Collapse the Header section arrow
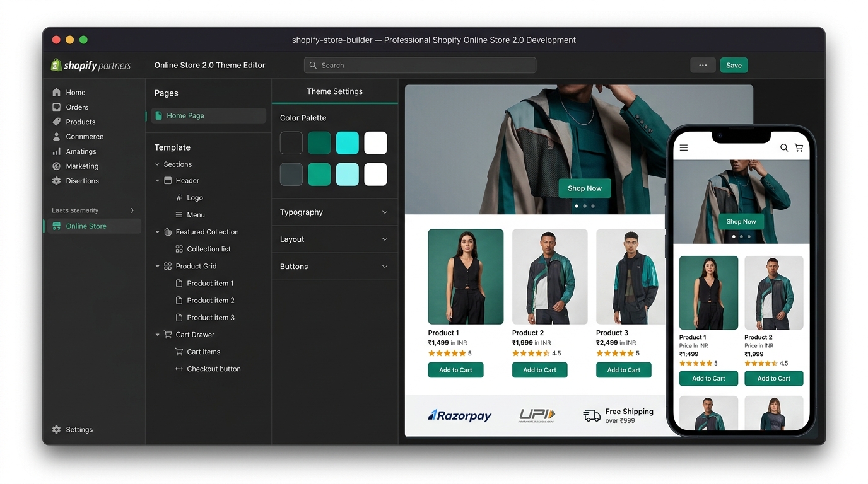Viewport: 868px width, 484px height. coord(158,181)
